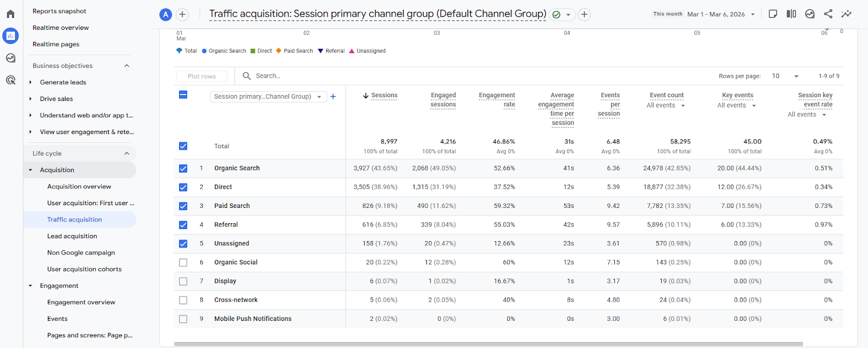The image size is (868, 348).
Task: Check the Mobile Push Notifications checkbox
Action: [x=183, y=319]
